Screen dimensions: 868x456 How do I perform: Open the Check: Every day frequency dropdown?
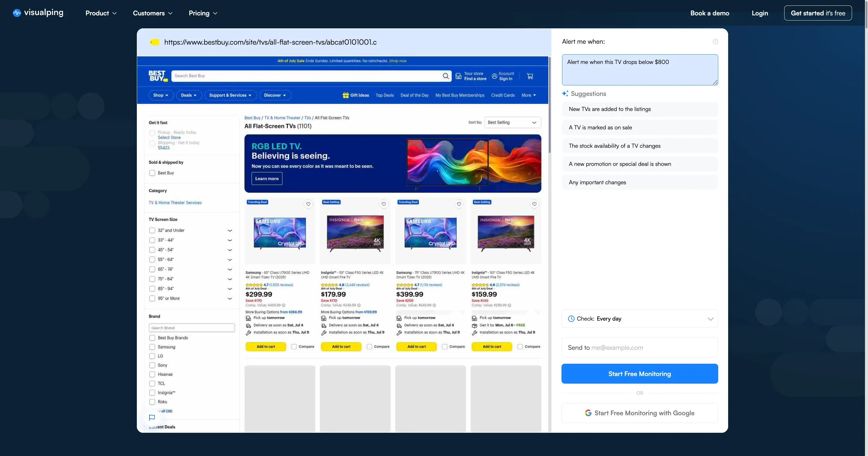click(x=640, y=319)
